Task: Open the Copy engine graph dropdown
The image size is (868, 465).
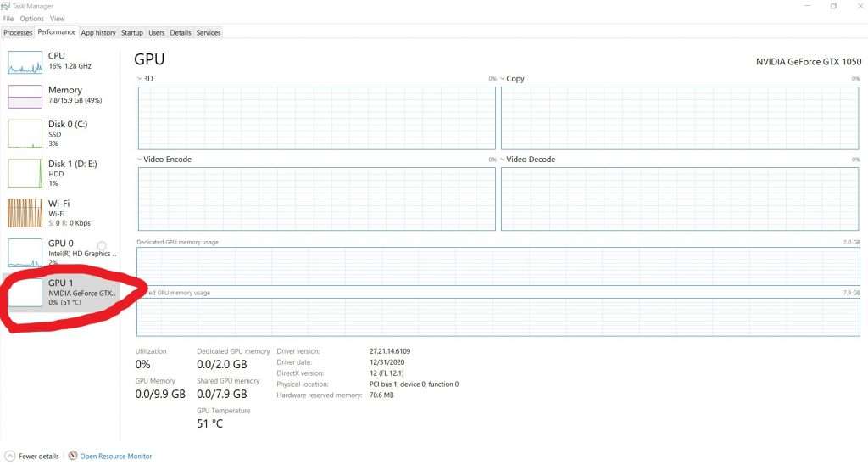Action: (x=503, y=79)
